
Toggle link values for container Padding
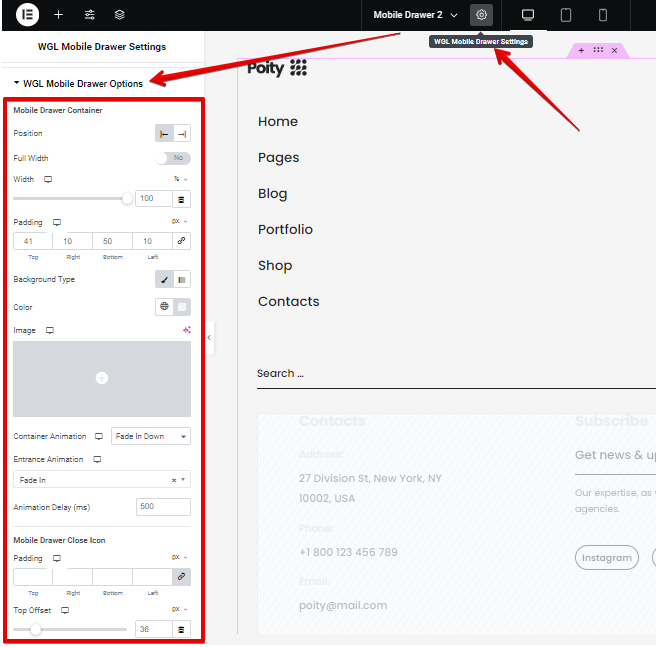(x=182, y=241)
